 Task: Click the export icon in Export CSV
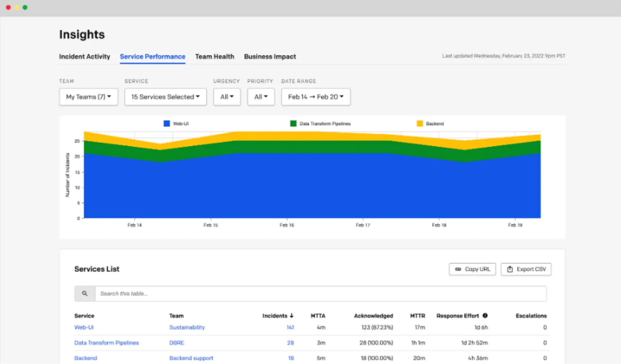click(x=510, y=269)
